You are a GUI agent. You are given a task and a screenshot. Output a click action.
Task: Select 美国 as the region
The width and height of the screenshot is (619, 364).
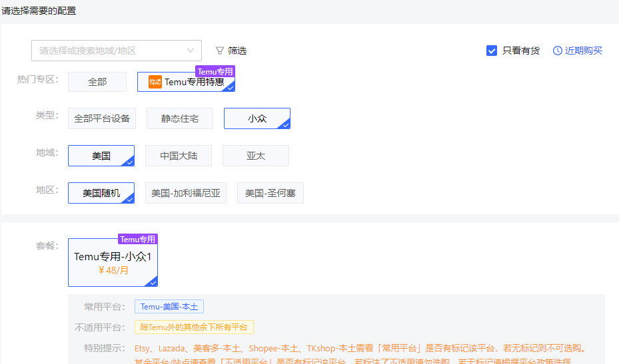(x=101, y=156)
